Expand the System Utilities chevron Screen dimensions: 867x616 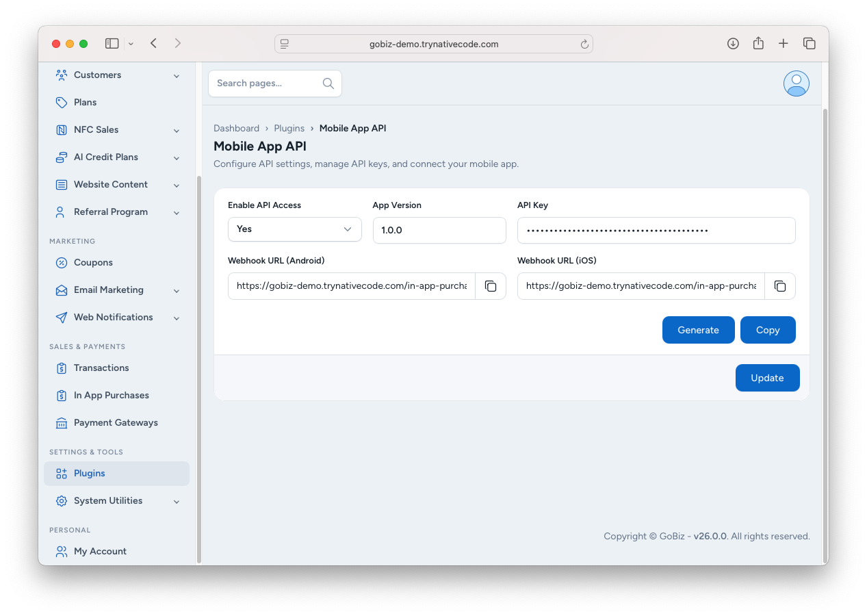(177, 502)
